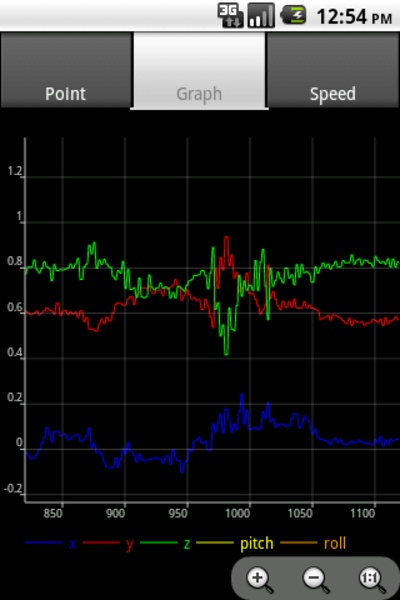
Task: Tap the 3G data status icon
Action: (230, 15)
